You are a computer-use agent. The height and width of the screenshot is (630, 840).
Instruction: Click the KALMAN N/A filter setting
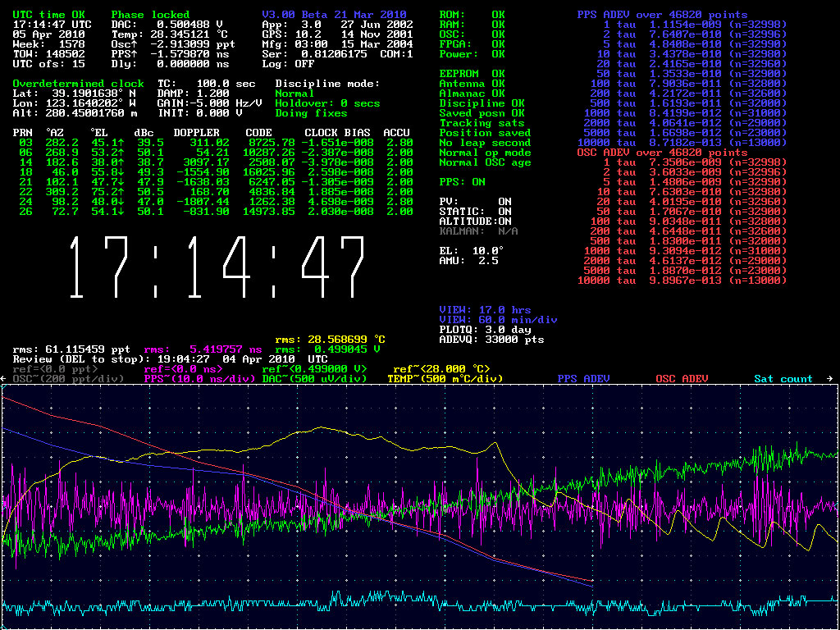[x=478, y=231]
